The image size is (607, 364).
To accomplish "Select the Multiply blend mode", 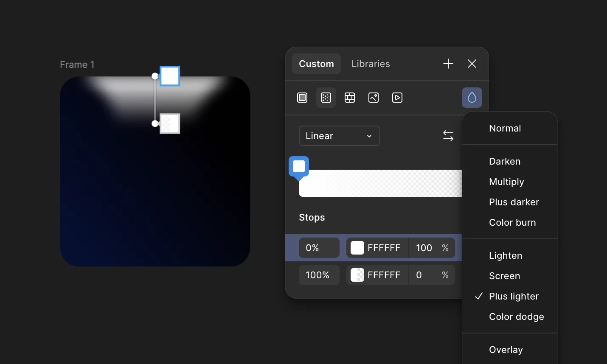I will point(506,182).
